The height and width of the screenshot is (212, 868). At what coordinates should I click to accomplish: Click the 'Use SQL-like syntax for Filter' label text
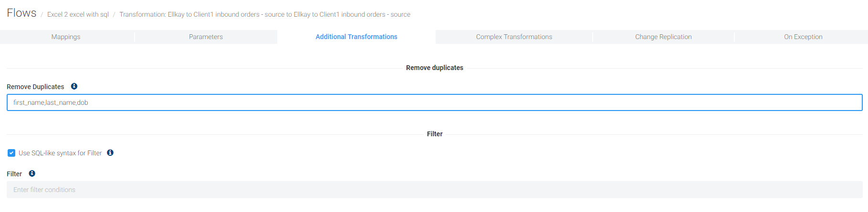click(x=60, y=153)
